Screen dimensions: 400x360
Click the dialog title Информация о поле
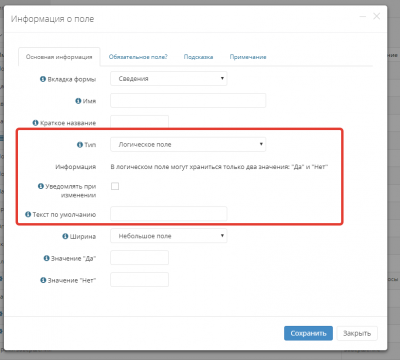click(x=52, y=19)
